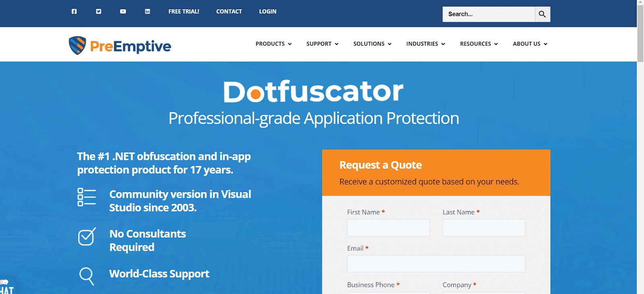Click the PreEmptive shield logo

[x=77, y=46]
